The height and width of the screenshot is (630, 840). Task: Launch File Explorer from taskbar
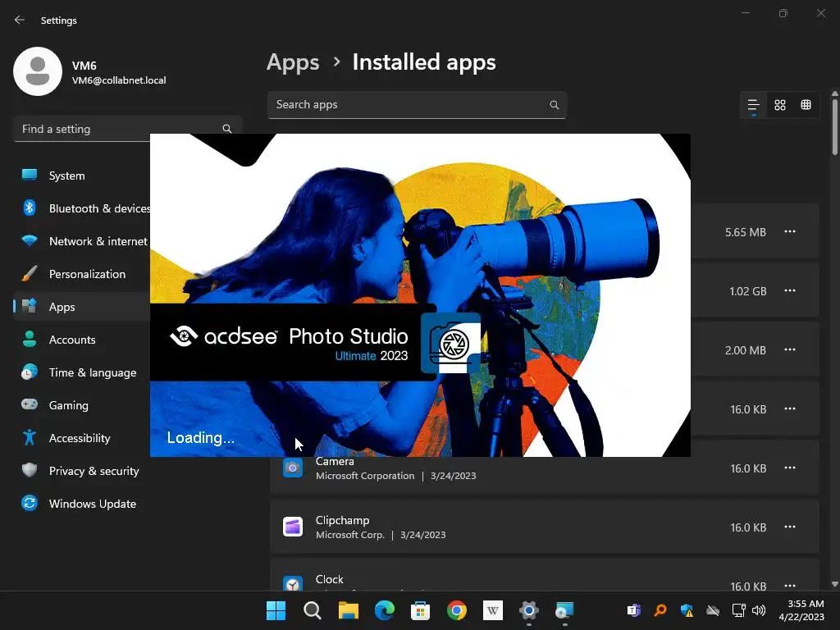tap(348, 610)
